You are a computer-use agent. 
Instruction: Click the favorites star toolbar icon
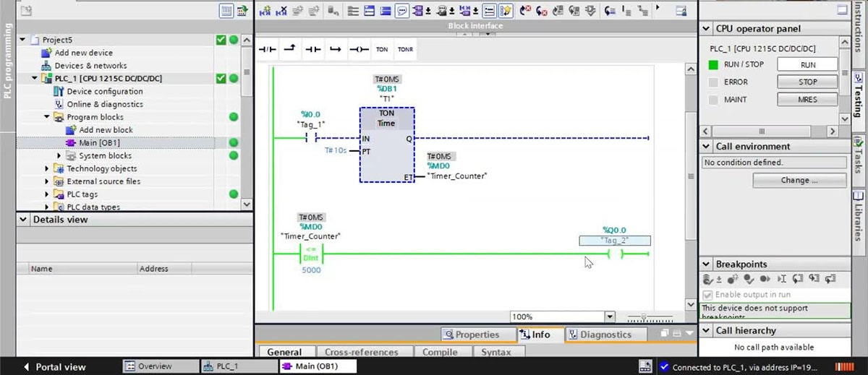pyautogui.click(x=507, y=11)
